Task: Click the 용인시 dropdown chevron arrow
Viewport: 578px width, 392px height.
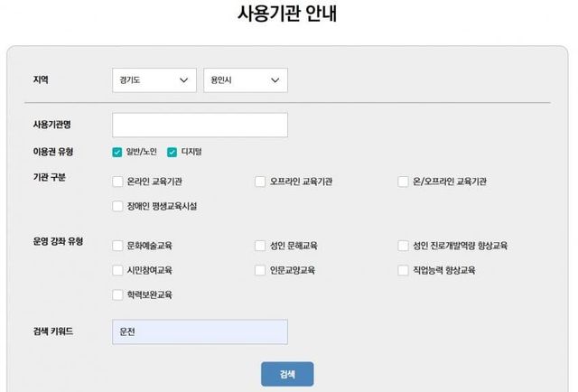Action: [x=275, y=80]
